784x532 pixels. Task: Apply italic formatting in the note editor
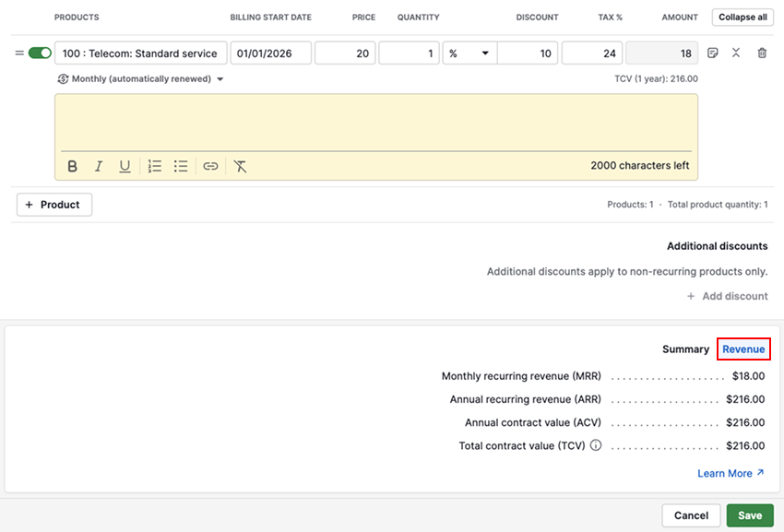click(x=99, y=166)
